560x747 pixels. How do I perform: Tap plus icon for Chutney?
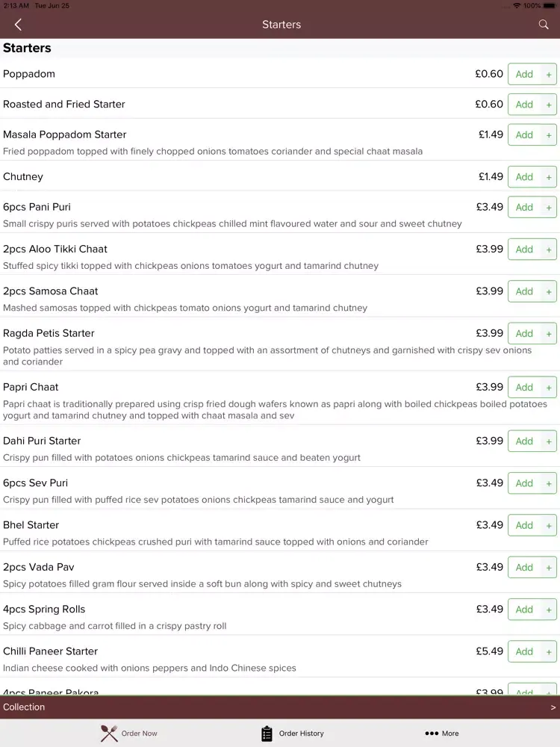pos(549,177)
